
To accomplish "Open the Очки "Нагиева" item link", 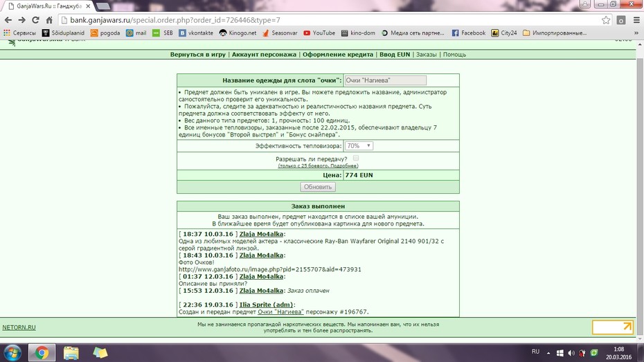I will pyautogui.click(x=280, y=312).
